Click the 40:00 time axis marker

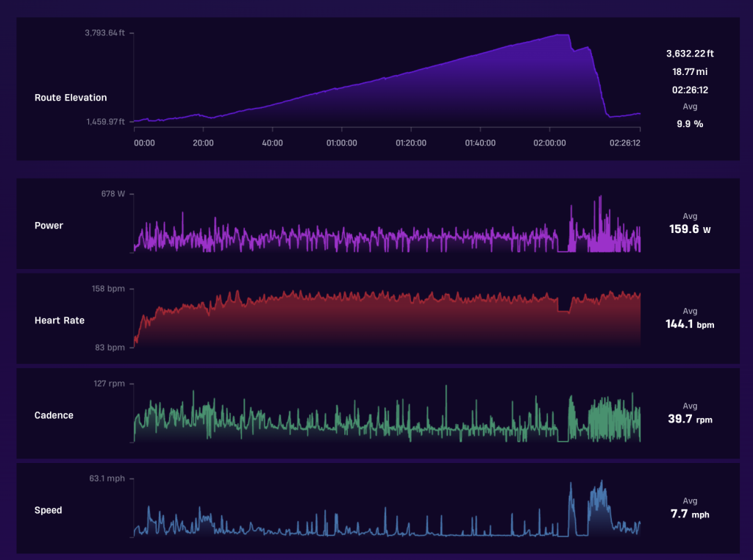[x=272, y=143]
